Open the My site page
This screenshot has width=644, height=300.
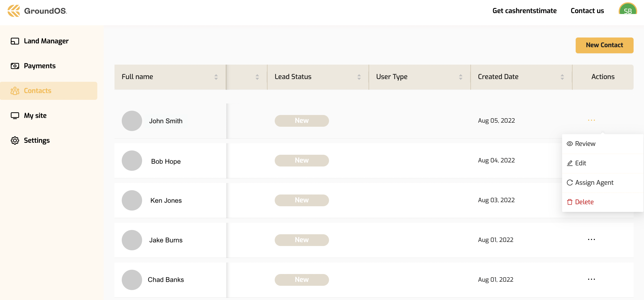point(35,116)
